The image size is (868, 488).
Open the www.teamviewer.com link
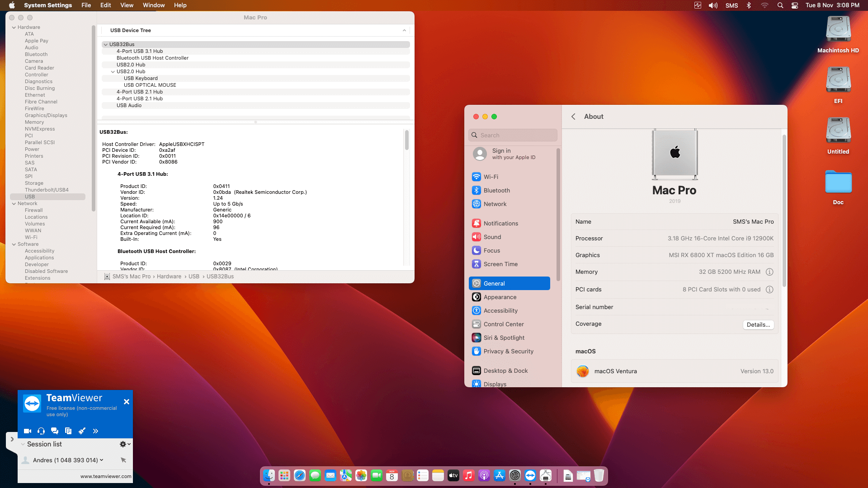106,476
